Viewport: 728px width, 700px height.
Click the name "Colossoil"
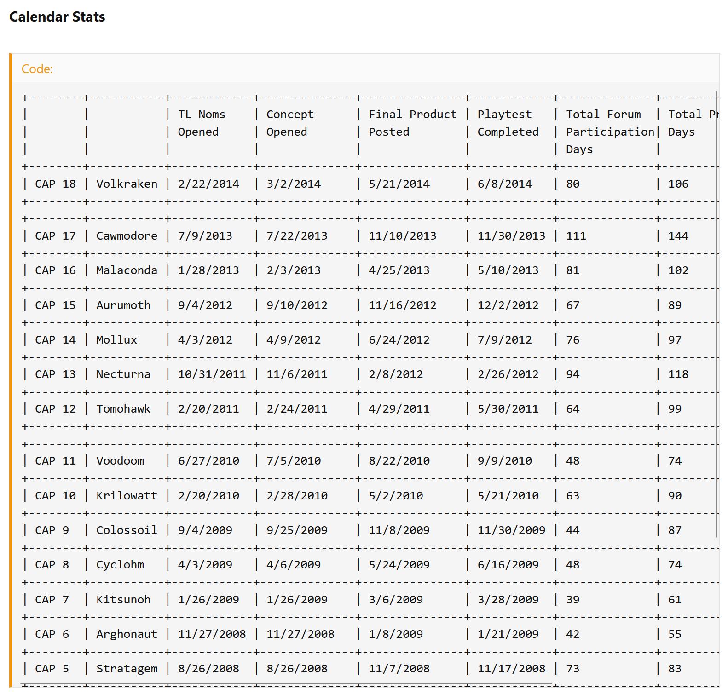click(127, 530)
